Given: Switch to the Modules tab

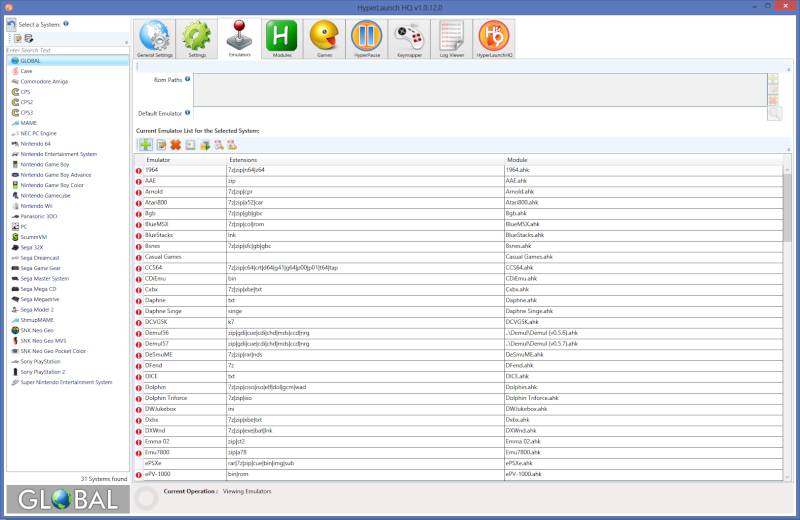Looking at the screenshot, I should click(x=282, y=39).
